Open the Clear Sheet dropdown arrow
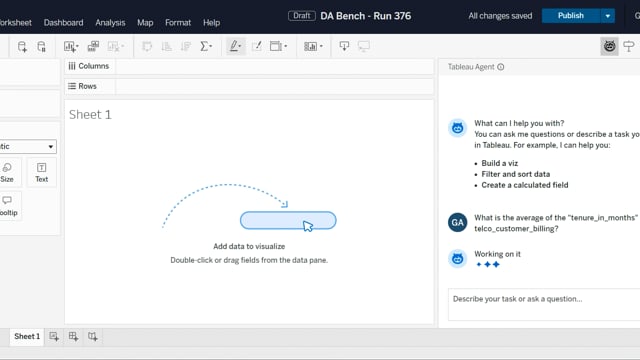Screen dimensions: 640x360 click(x=122, y=46)
